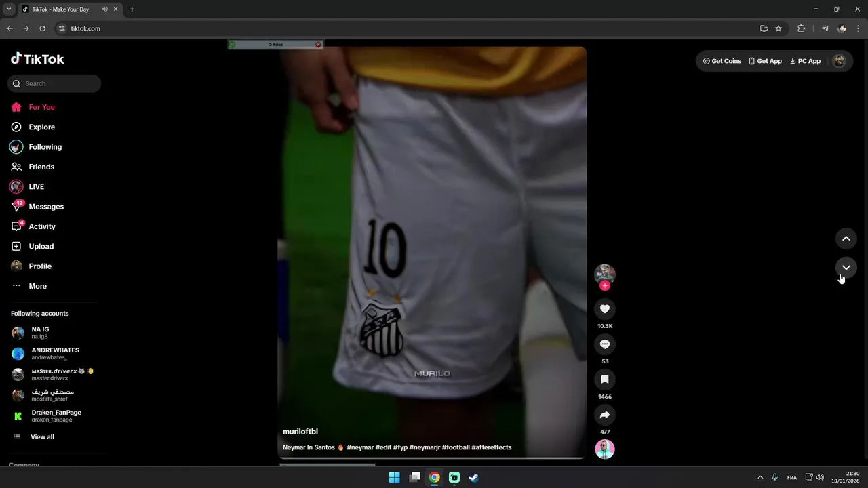Bookmark the video to favorites

coord(605,380)
